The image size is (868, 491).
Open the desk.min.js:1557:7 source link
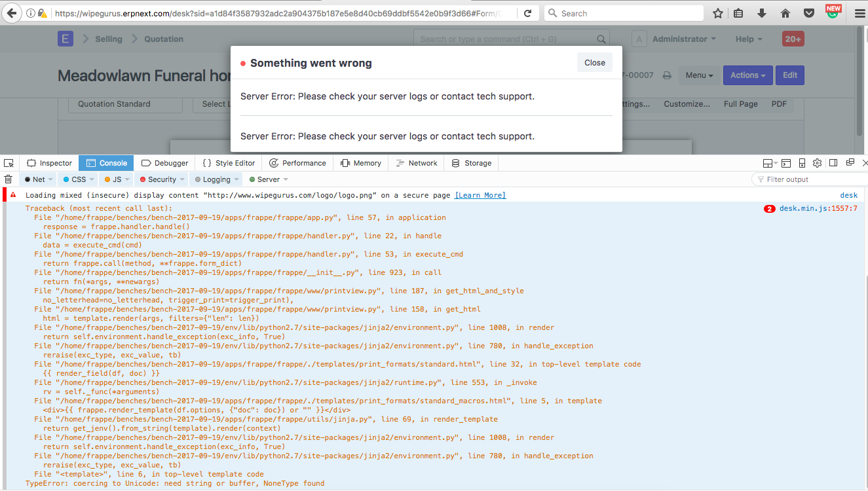point(818,209)
